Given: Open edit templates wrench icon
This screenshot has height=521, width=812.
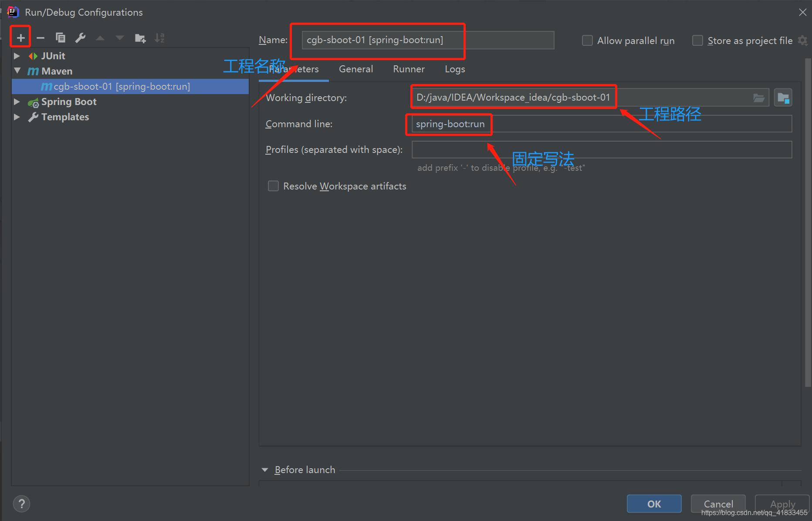Looking at the screenshot, I should tap(80, 38).
